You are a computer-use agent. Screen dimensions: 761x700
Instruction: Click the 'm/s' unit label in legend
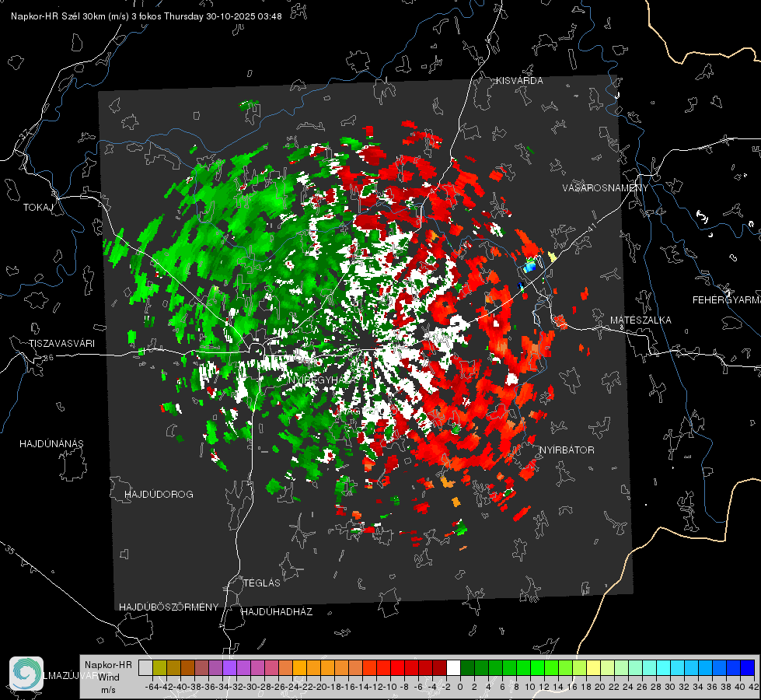[108, 690]
